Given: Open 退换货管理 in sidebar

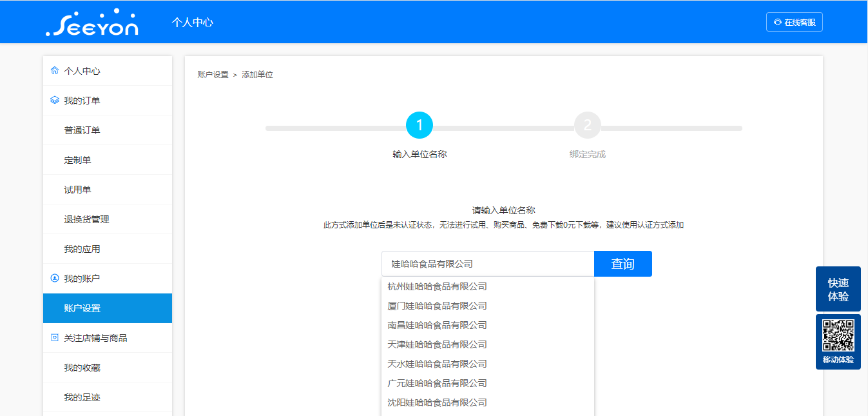Looking at the screenshot, I should [108, 219].
